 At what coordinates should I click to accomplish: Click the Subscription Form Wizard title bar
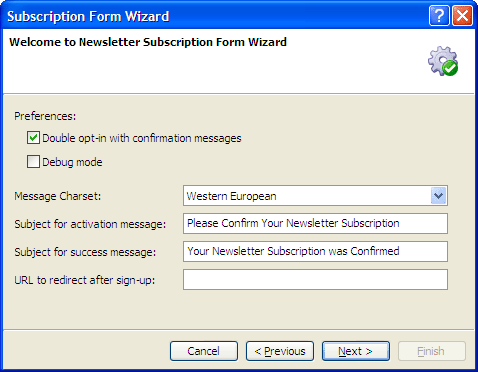pyautogui.click(x=213, y=16)
